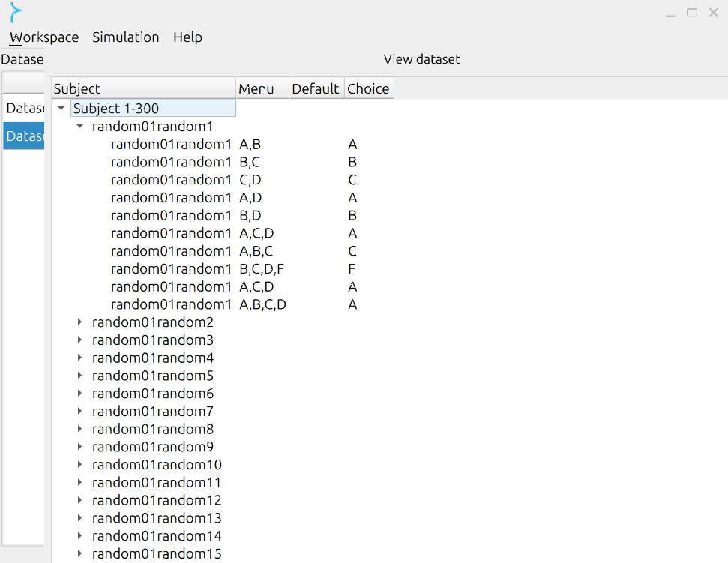The height and width of the screenshot is (563, 728).
Task: Collapse the random01random1 subject node
Action: (80, 126)
